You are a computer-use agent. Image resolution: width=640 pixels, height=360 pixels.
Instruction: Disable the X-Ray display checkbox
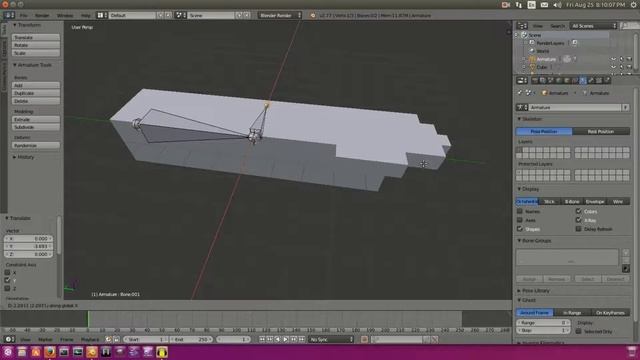pos(578,220)
